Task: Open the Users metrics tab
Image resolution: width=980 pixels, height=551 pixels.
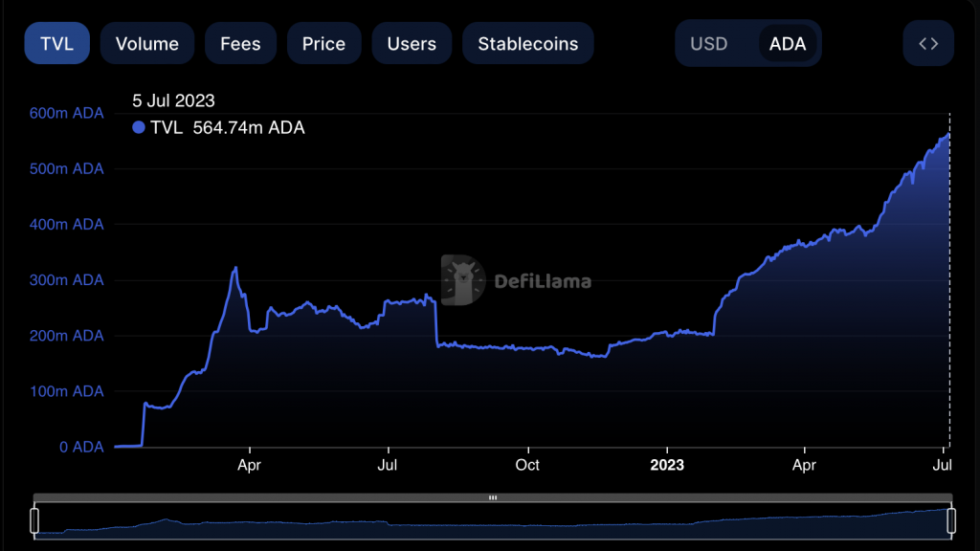Action: (412, 43)
